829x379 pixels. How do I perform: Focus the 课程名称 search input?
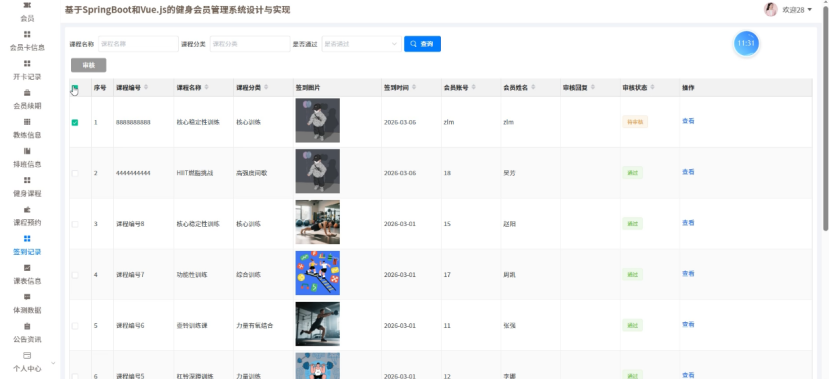tap(138, 44)
